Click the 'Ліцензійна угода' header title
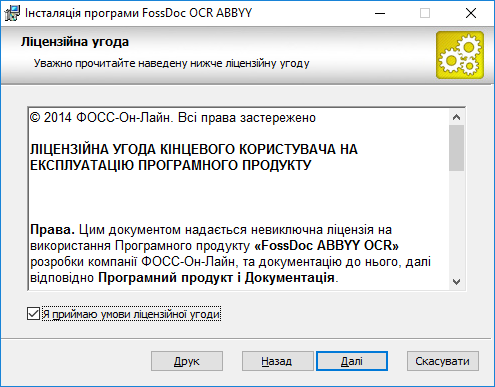Viewport: 495px width, 387px height. pyautogui.click(x=75, y=42)
